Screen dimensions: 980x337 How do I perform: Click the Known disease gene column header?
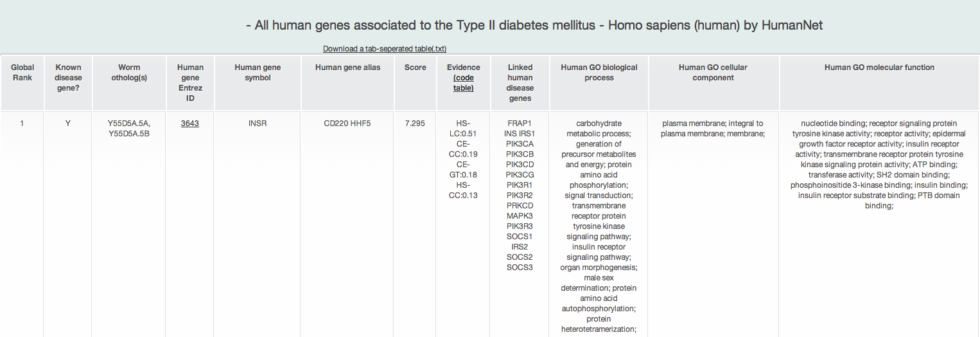pyautogui.click(x=68, y=78)
